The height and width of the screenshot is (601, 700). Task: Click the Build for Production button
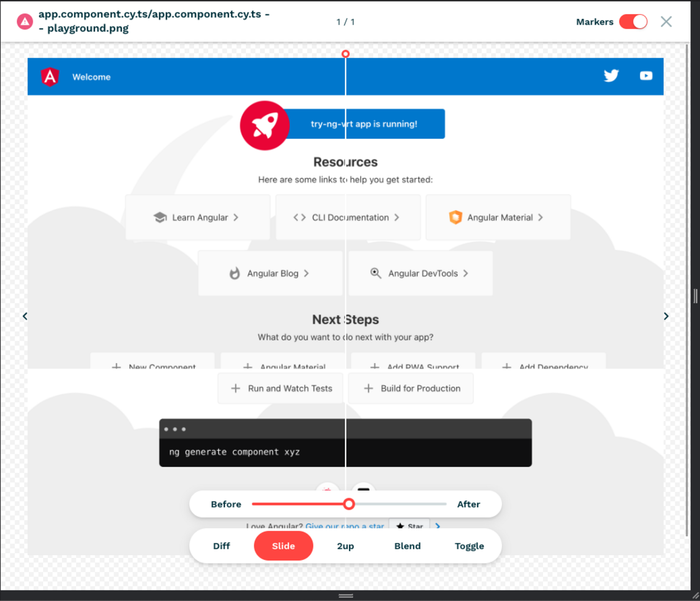(x=411, y=388)
